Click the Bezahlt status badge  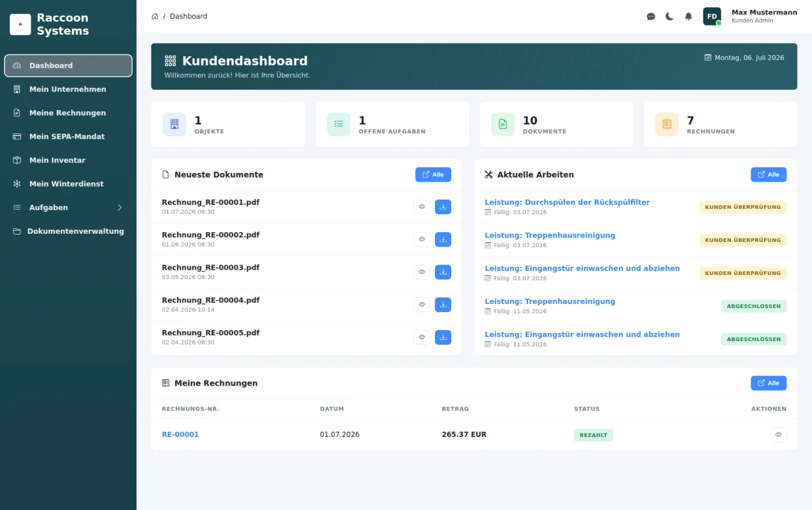tap(593, 435)
